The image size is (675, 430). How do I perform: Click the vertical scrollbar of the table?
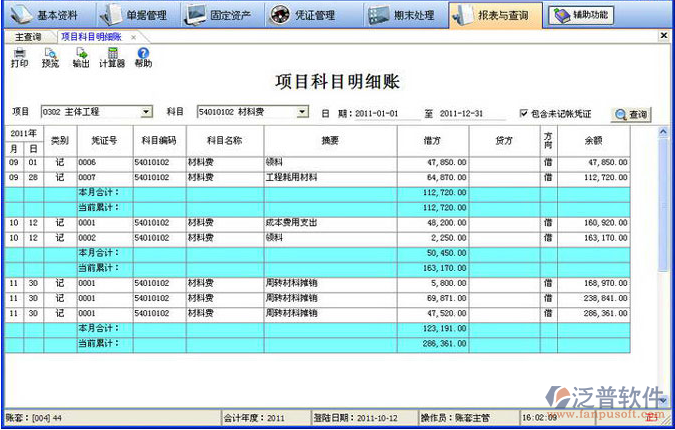663,250
